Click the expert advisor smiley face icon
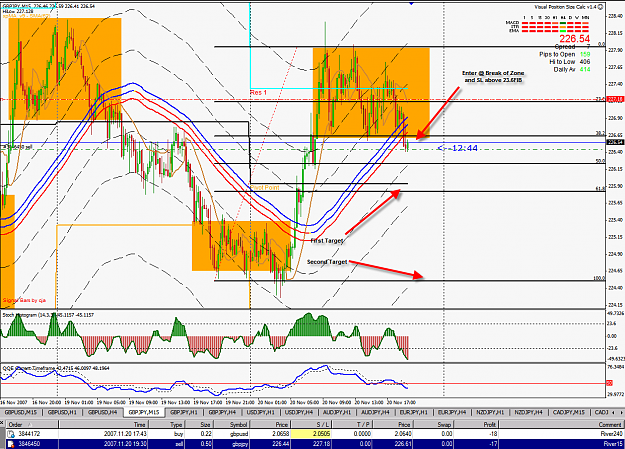Screen dimensions: 625x449 (x=600, y=7)
